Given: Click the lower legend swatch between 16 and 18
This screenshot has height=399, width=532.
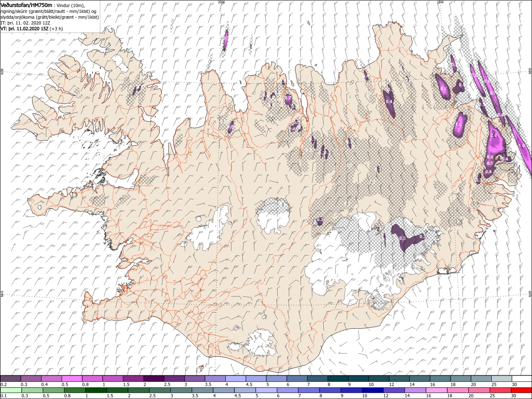Looking at the screenshot, I should pos(436,390).
